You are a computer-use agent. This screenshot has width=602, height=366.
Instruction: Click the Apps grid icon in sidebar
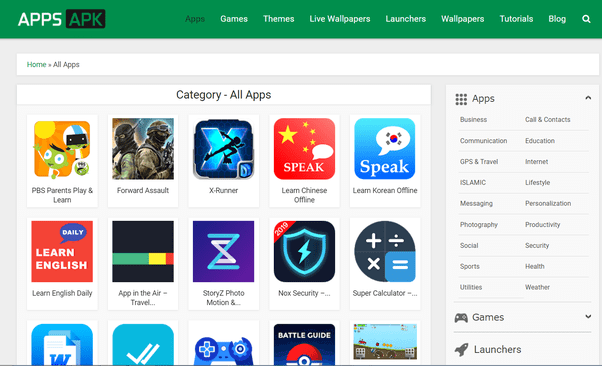click(x=461, y=99)
